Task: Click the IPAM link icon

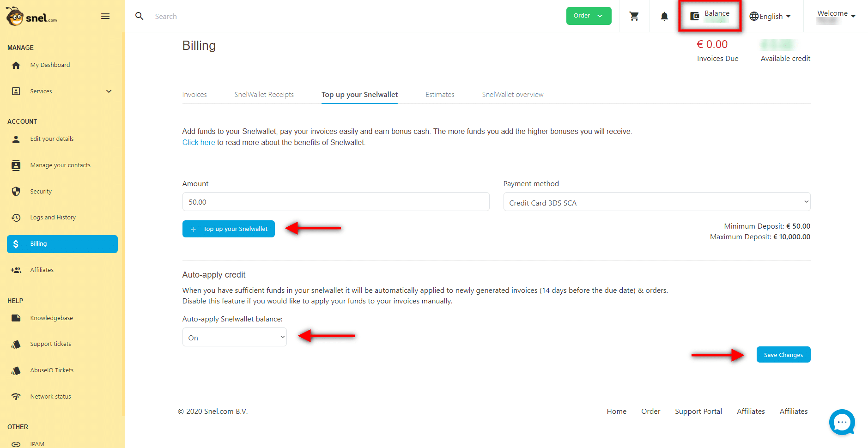Action: [x=16, y=444]
